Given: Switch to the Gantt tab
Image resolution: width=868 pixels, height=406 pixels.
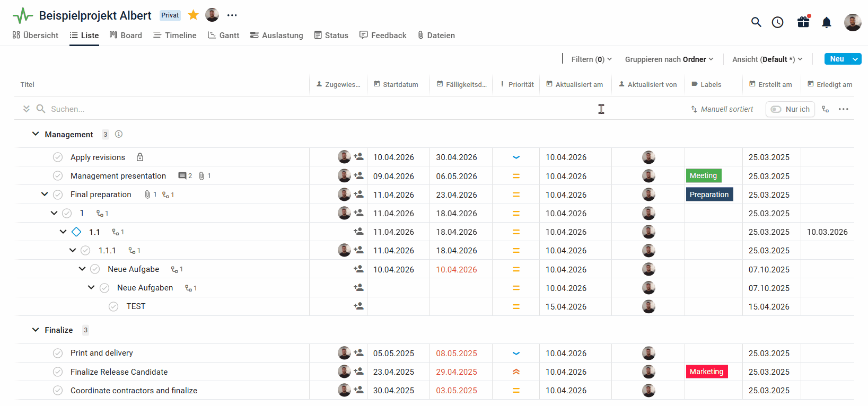Looking at the screenshot, I should click(x=223, y=36).
